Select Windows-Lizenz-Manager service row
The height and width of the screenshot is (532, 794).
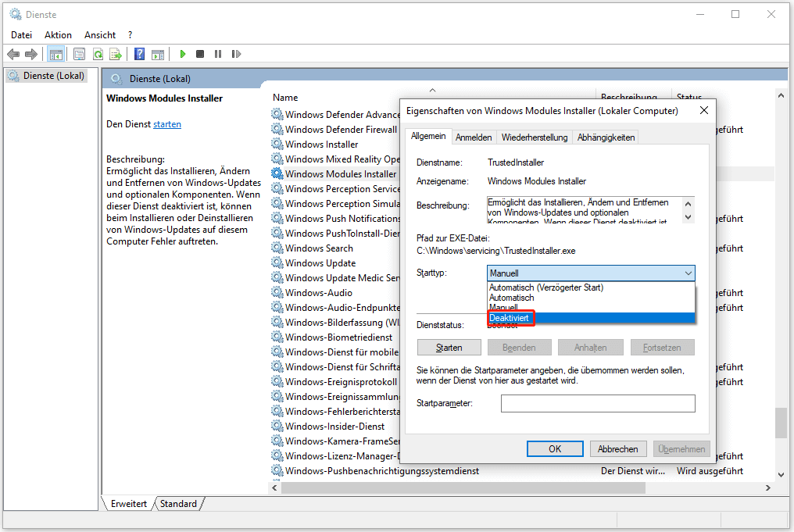[x=335, y=455]
